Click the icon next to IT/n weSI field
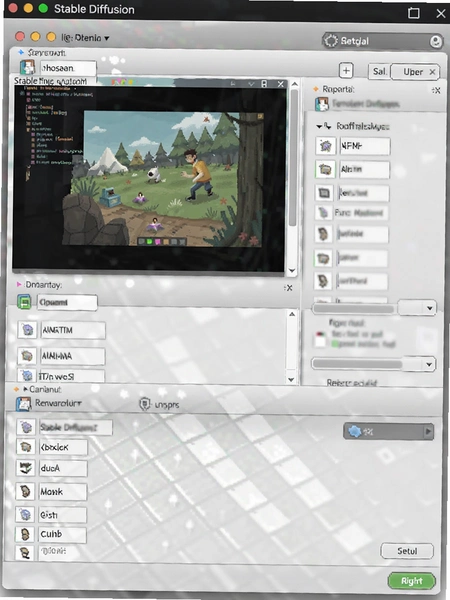This screenshot has width=450, height=600. click(27, 375)
